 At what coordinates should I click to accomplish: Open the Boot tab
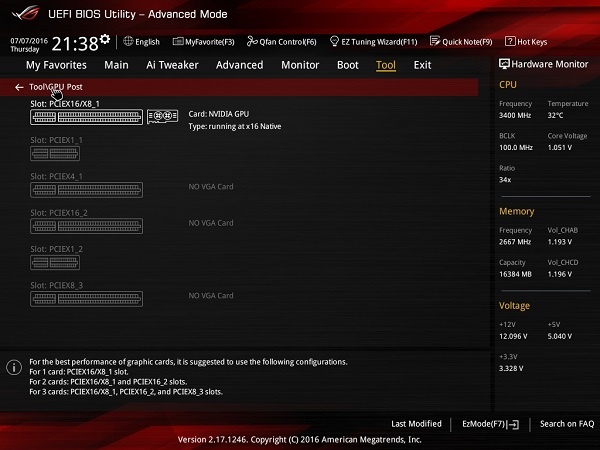click(348, 65)
